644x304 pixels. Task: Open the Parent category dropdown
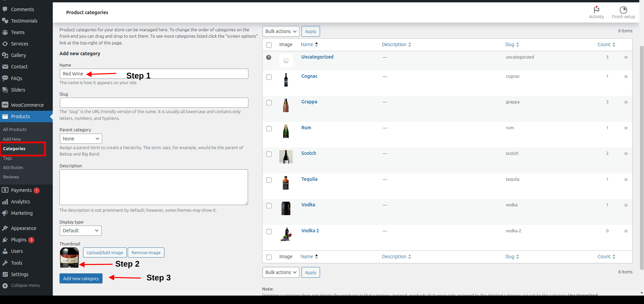tap(81, 139)
